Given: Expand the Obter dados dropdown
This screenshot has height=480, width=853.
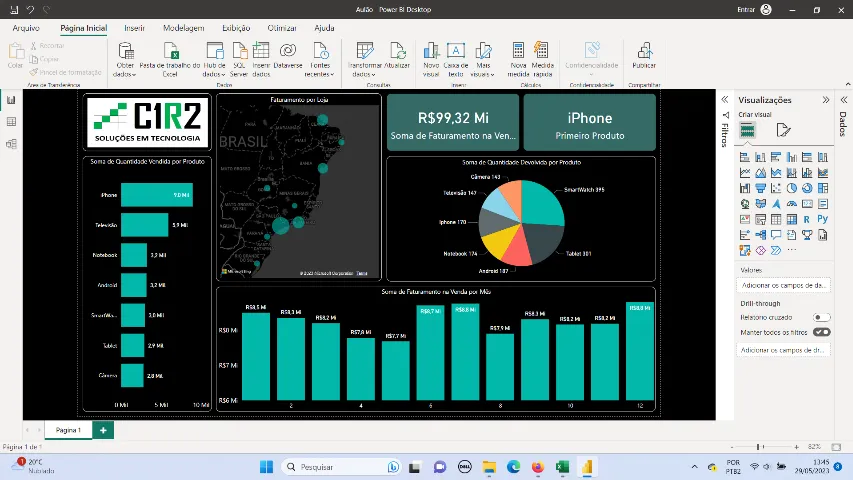Looking at the screenshot, I should click(125, 74).
